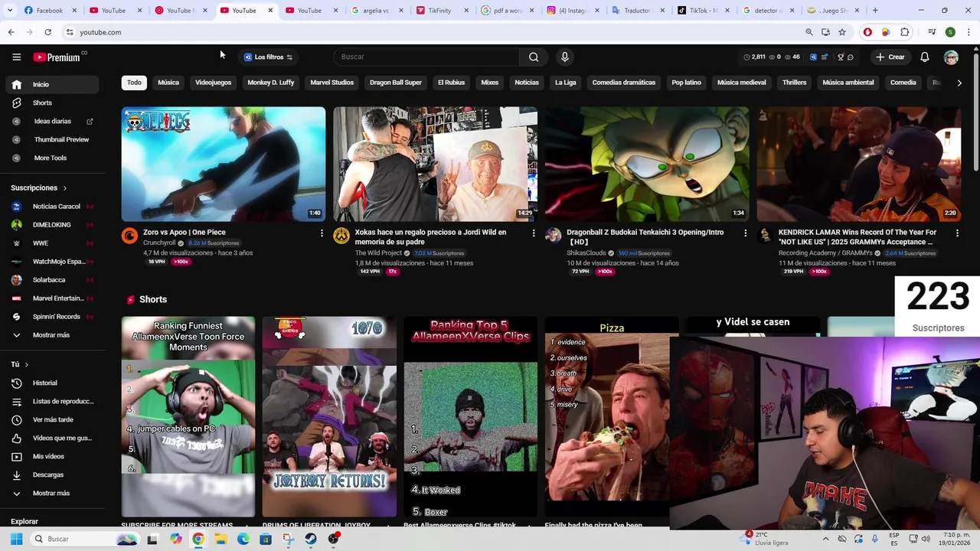Click the Crear button
Viewport: 980px width, 551px height.
point(890,57)
